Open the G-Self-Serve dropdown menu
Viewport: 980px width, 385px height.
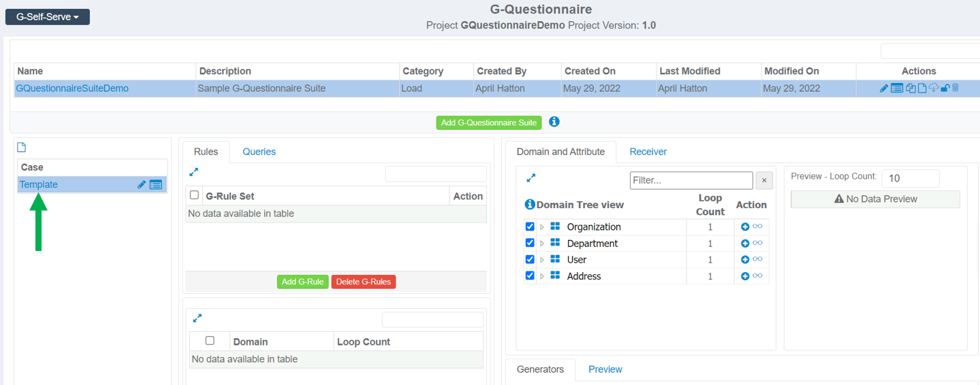[48, 16]
